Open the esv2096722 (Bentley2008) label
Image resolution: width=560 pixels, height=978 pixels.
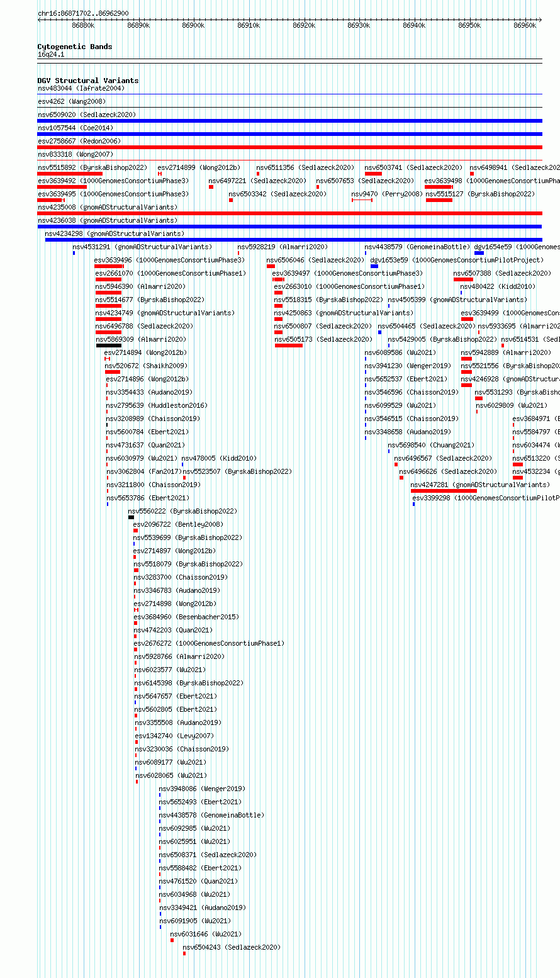(x=178, y=524)
